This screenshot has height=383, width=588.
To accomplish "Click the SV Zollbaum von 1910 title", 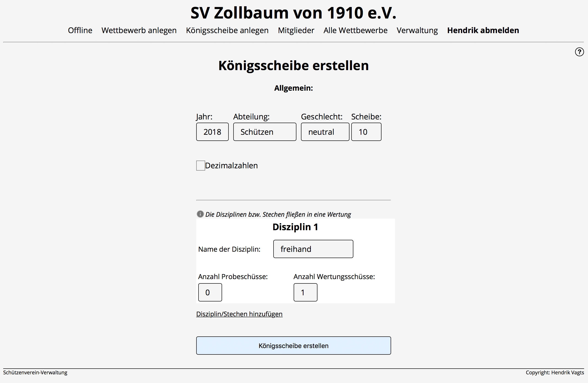I will tap(293, 13).
